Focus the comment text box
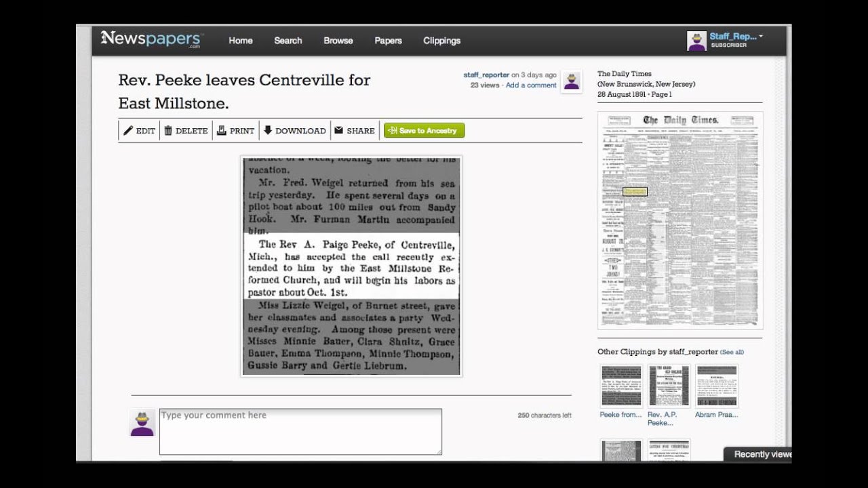 click(x=300, y=432)
